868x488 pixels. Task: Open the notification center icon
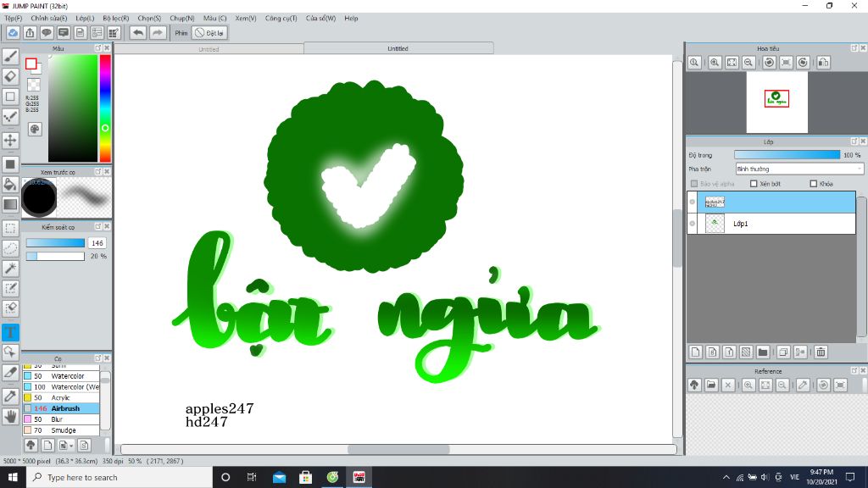coord(850,477)
